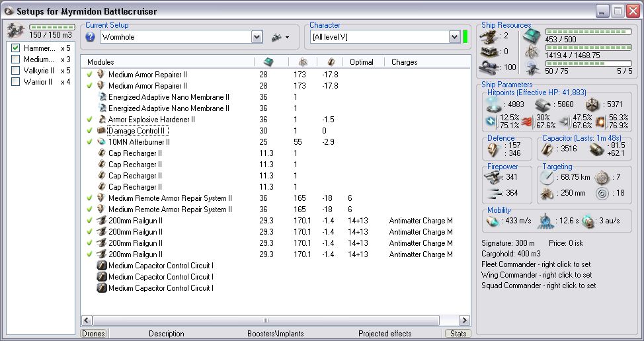Open the Current Setup Wormhole dropdown
This screenshot has width=644, height=341.
pos(257,37)
